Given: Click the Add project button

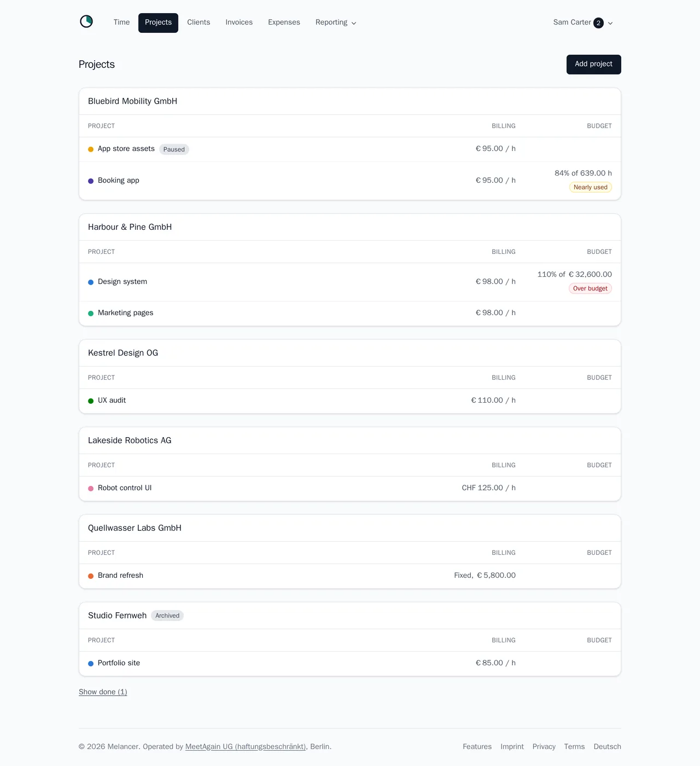Looking at the screenshot, I should pos(593,65).
